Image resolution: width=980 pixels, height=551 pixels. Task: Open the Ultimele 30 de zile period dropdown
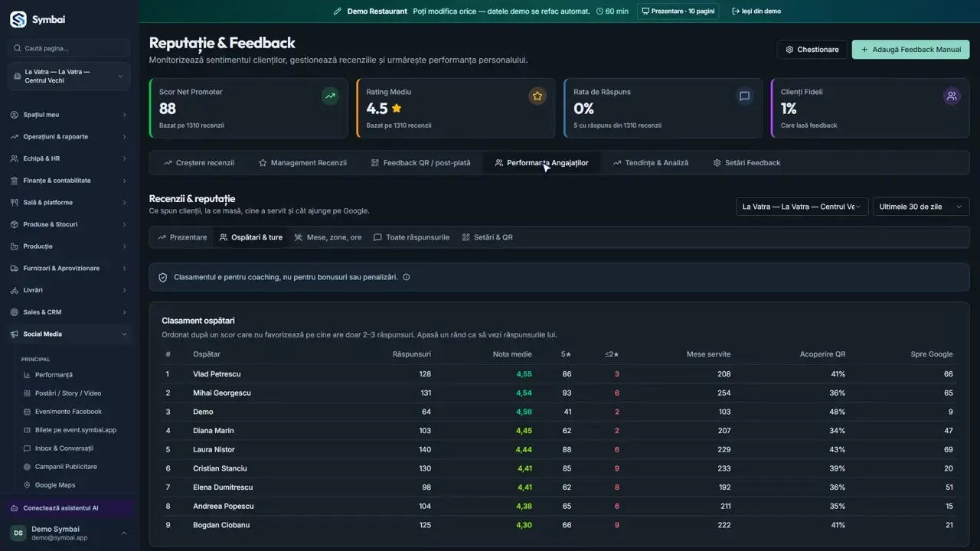pyautogui.click(x=921, y=207)
